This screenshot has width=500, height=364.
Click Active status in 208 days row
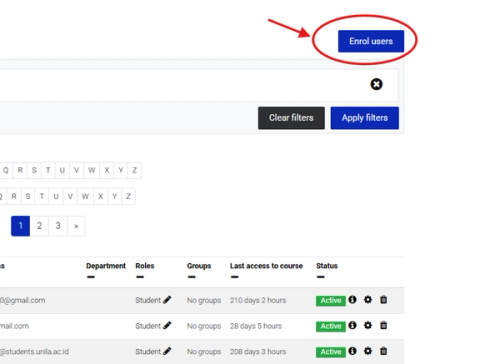(x=331, y=352)
